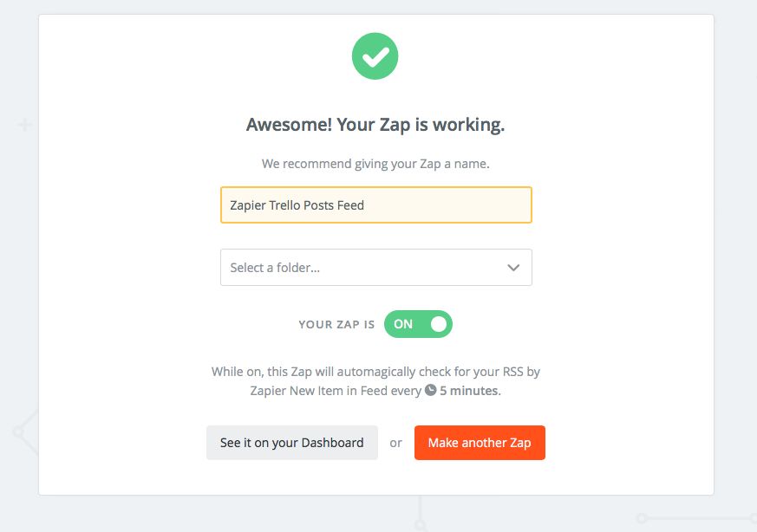The image size is (757, 532).
Task: Click the bold 5 minutes interval text
Action: (469, 391)
